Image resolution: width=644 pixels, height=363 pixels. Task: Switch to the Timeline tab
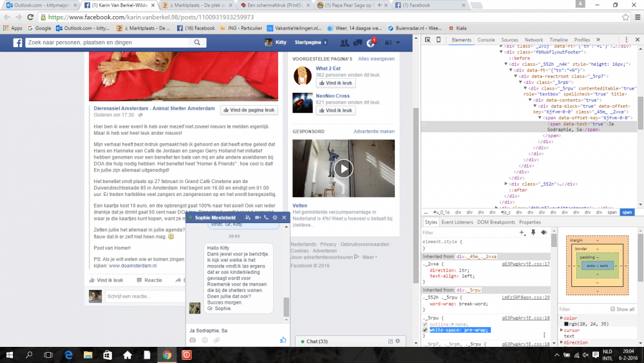558,40
